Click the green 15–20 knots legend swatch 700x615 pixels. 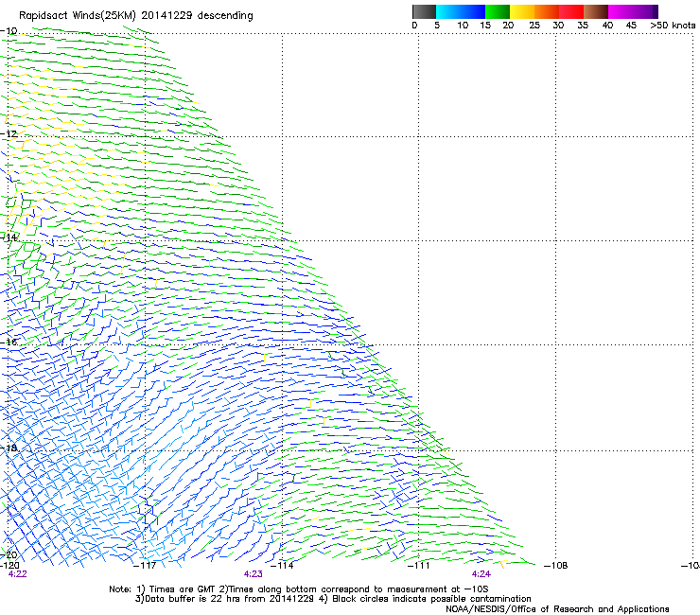498,11
